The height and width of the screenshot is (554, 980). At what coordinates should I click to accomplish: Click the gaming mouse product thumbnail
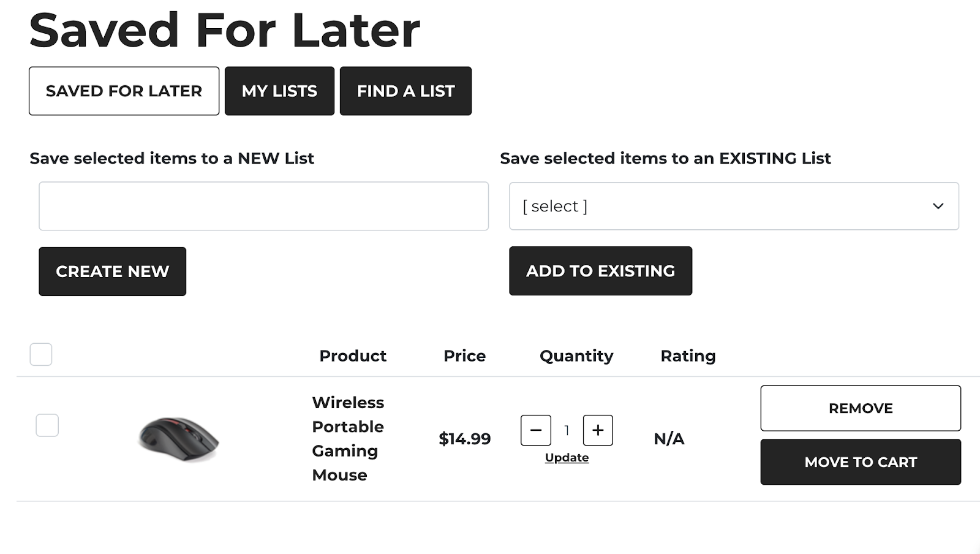178,438
